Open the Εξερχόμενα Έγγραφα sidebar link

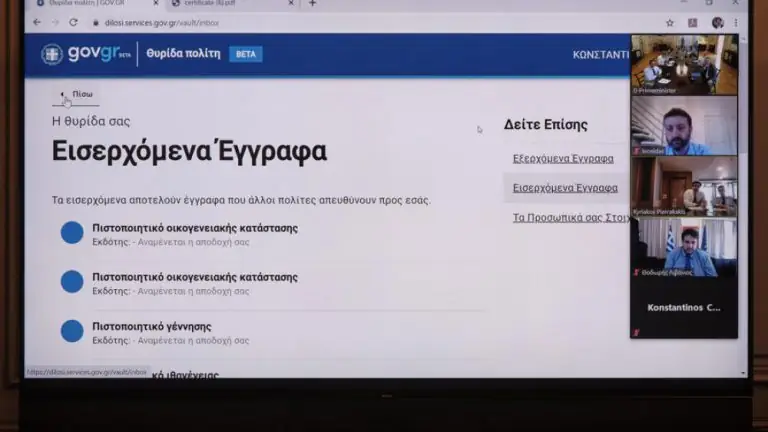(563, 159)
